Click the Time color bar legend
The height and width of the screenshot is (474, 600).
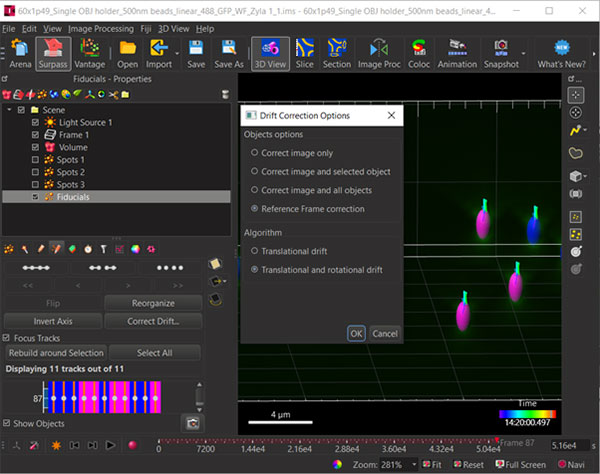click(x=527, y=414)
